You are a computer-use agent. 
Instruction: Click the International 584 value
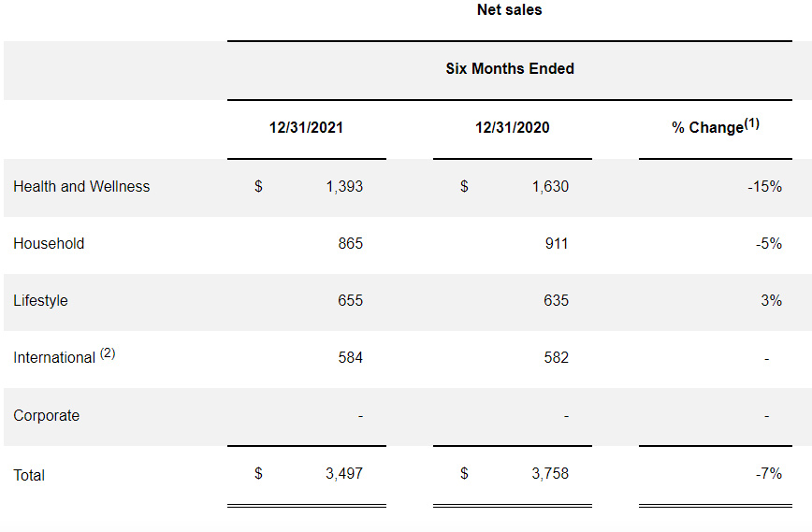[350, 358]
